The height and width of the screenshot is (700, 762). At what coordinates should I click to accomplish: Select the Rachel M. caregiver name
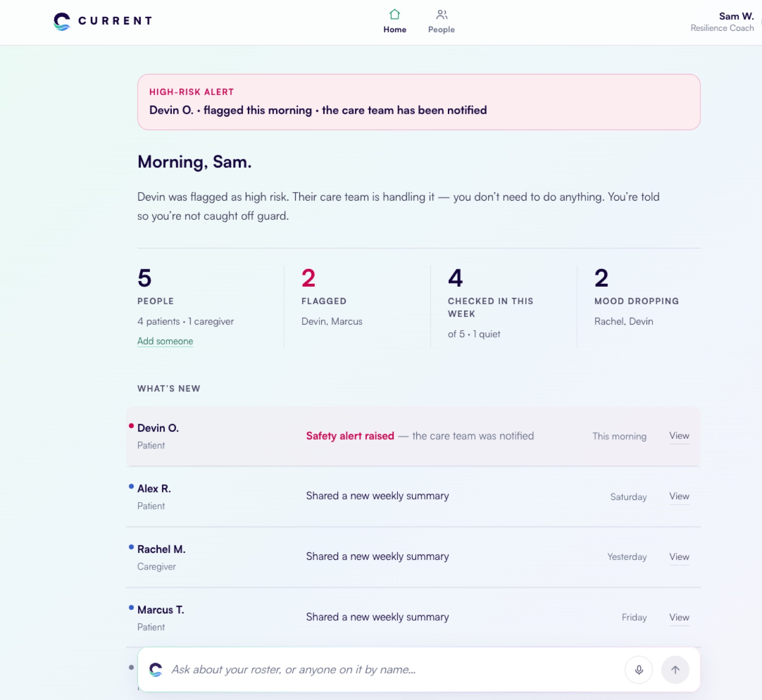(161, 549)
